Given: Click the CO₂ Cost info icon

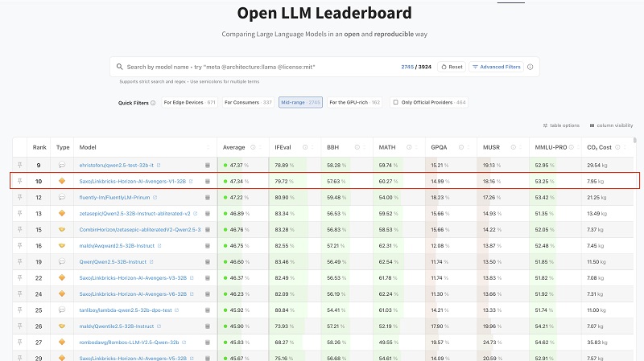Looking at the screenshot, I should click(x=627, y=147).
